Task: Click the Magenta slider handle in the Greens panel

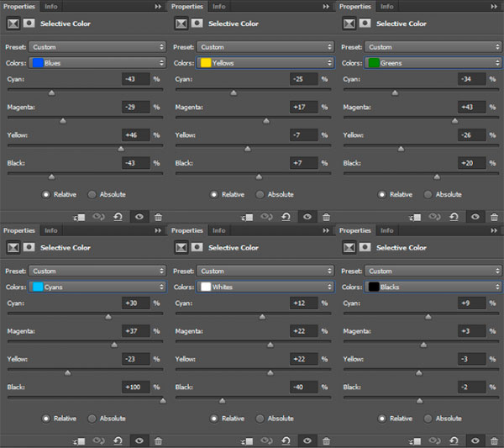Action: (x=454, y=121)
